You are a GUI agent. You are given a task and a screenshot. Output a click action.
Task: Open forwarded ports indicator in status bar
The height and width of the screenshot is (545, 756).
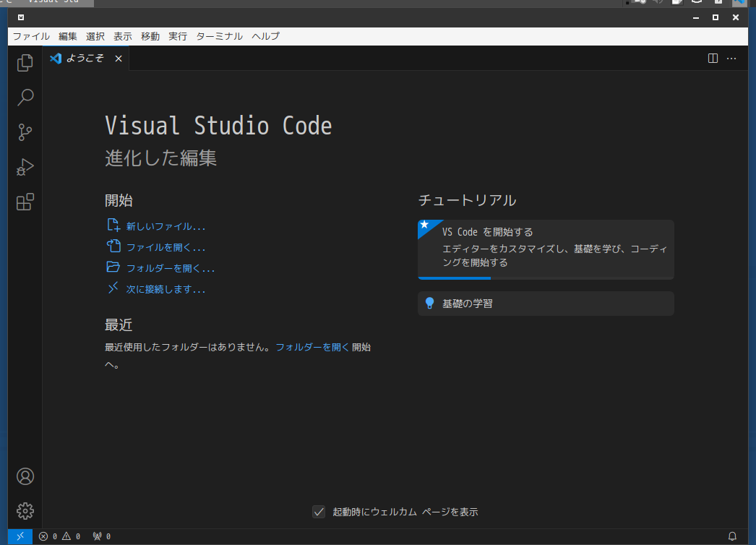point(102,536)
